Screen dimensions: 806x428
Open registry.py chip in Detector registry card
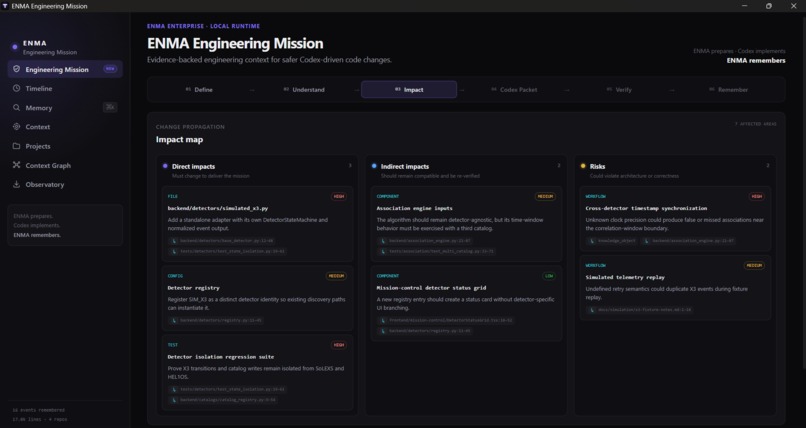tap(216, 320)
